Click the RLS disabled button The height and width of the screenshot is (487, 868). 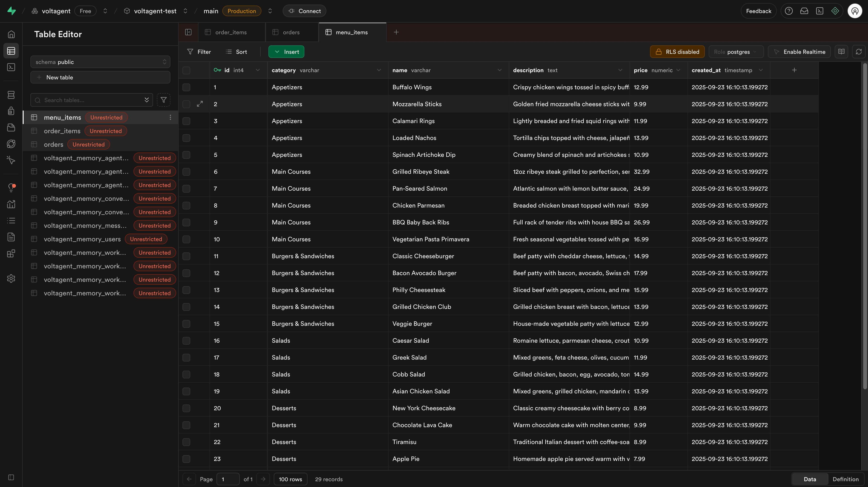[x=677, y=52]
